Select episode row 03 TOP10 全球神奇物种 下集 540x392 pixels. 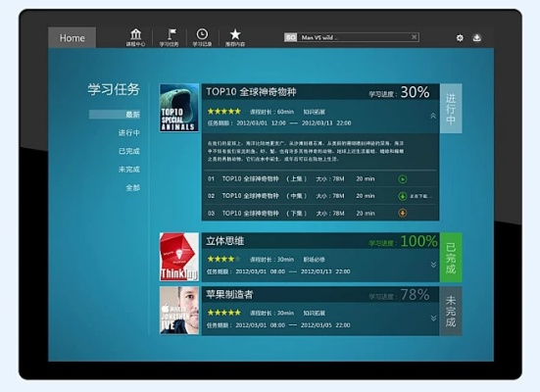pos(320,214)
